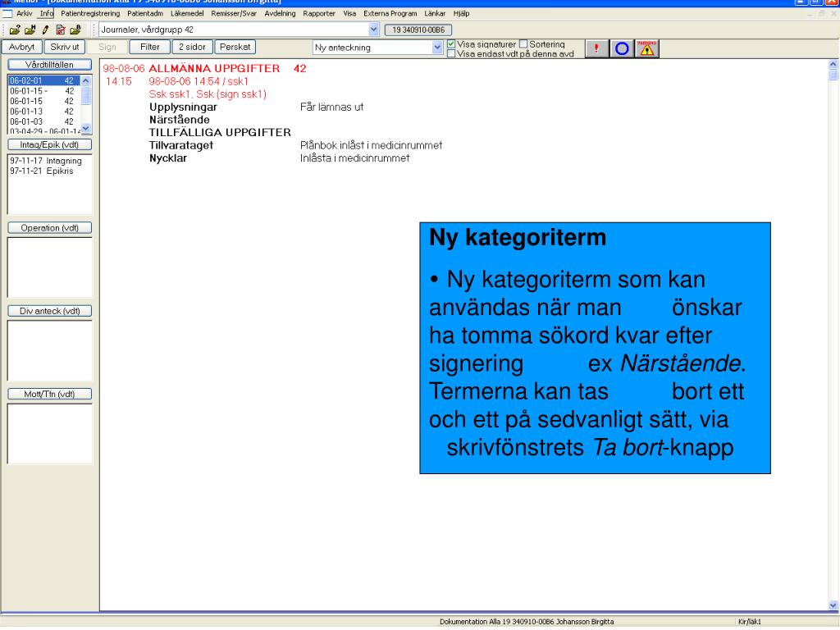Select care occasion 06-01-03 in list
This screenshot has width=840, height=630.
[44, 121]
